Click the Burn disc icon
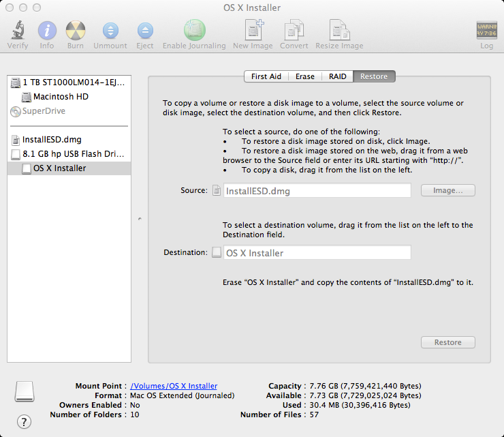504x437 pixels. point(76,31)
